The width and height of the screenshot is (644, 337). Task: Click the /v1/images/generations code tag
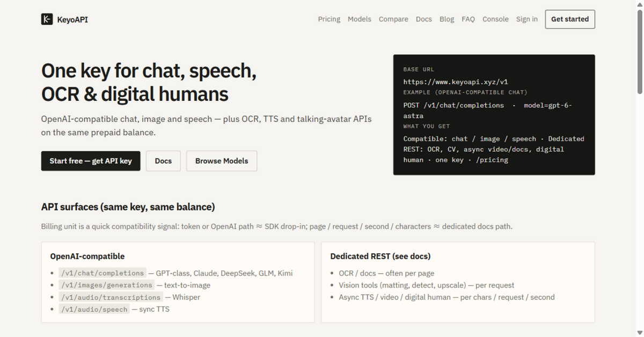point(106,285)
